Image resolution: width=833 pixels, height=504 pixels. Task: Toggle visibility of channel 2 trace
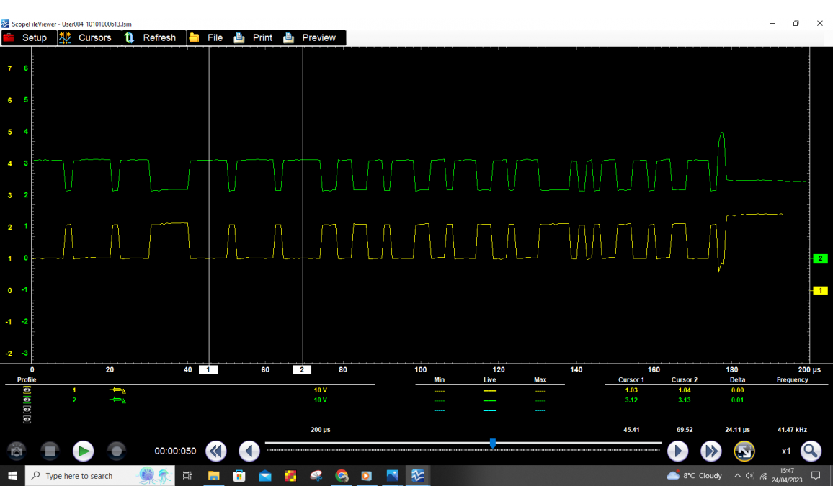coord(27,400)
